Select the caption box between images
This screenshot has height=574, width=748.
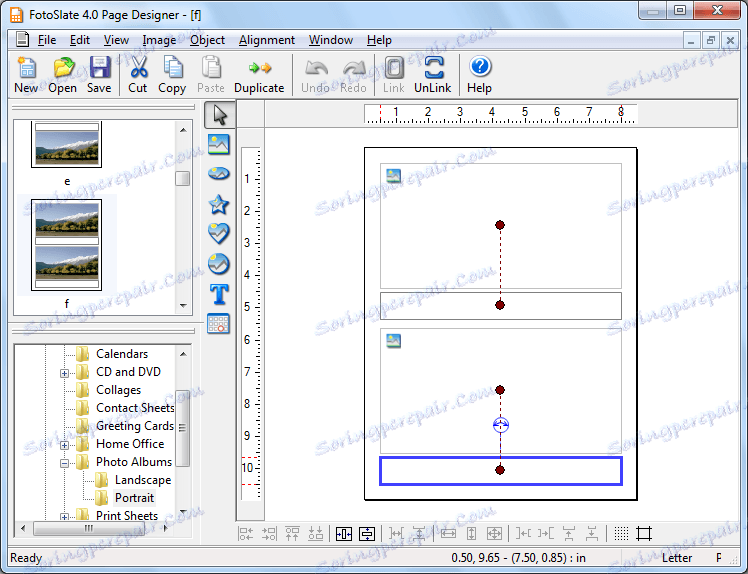[501, 306]
